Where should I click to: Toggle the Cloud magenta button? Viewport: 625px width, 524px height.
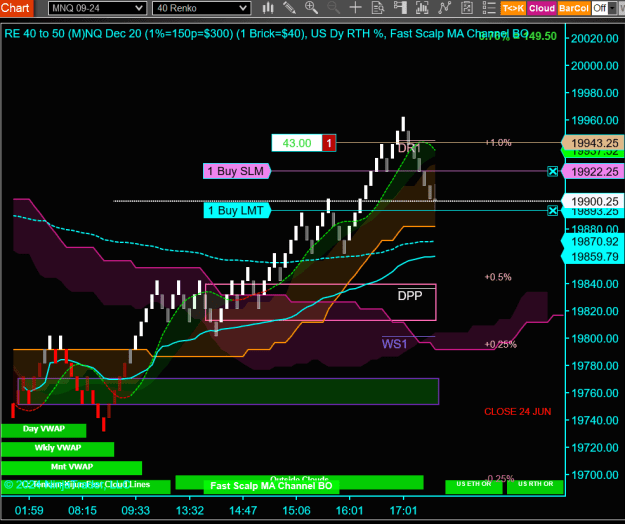click(x=542, y=8)
